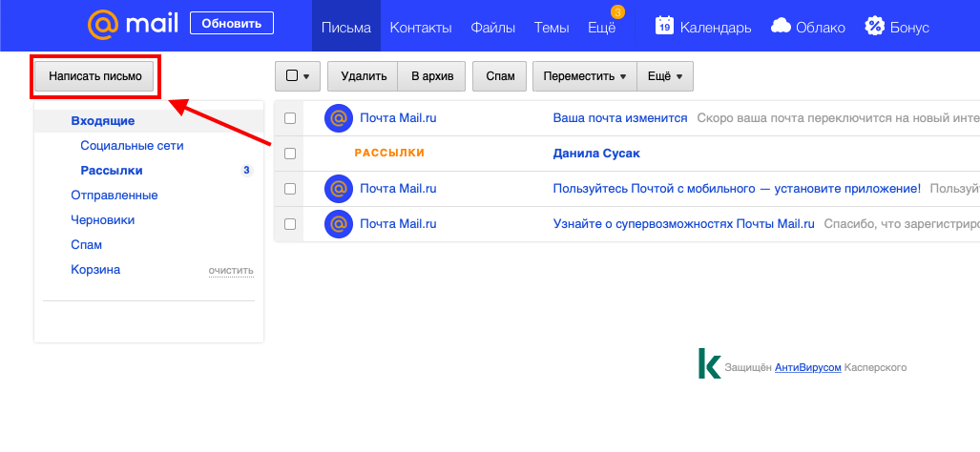Toggle the select-all checkbox in toolbar

click(292, 76)
